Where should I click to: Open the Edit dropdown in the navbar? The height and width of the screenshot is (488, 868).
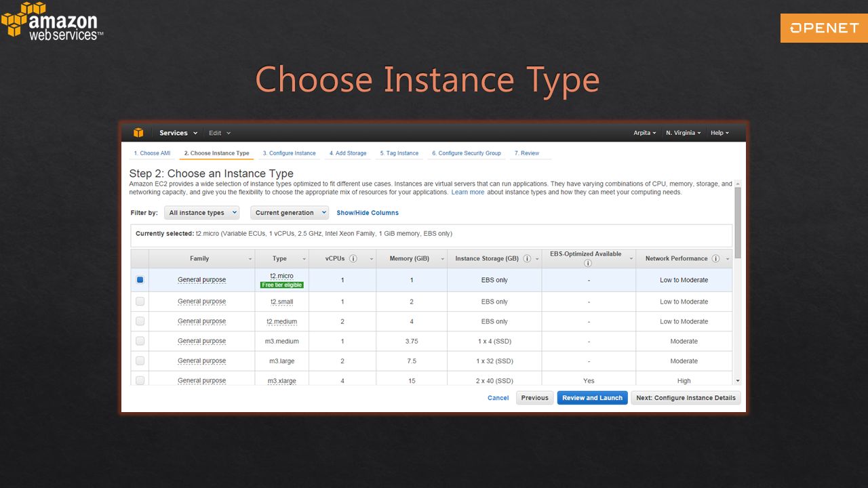coord(220,133)
